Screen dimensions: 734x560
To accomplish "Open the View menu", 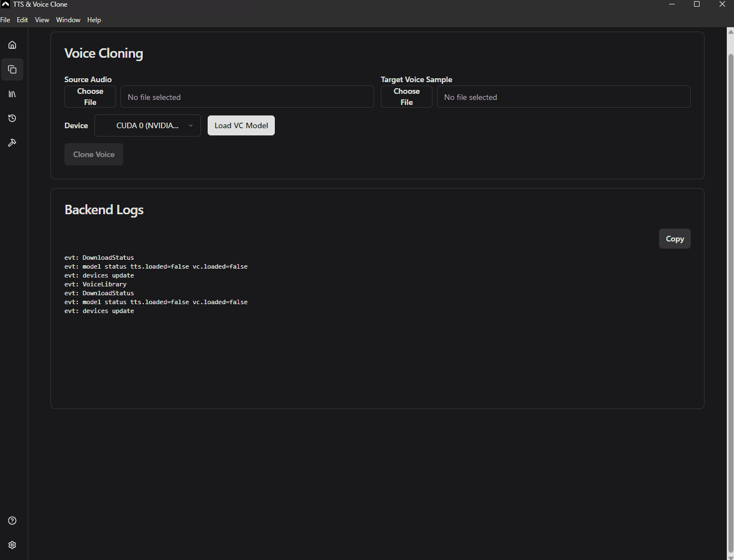I will [42, 19].
